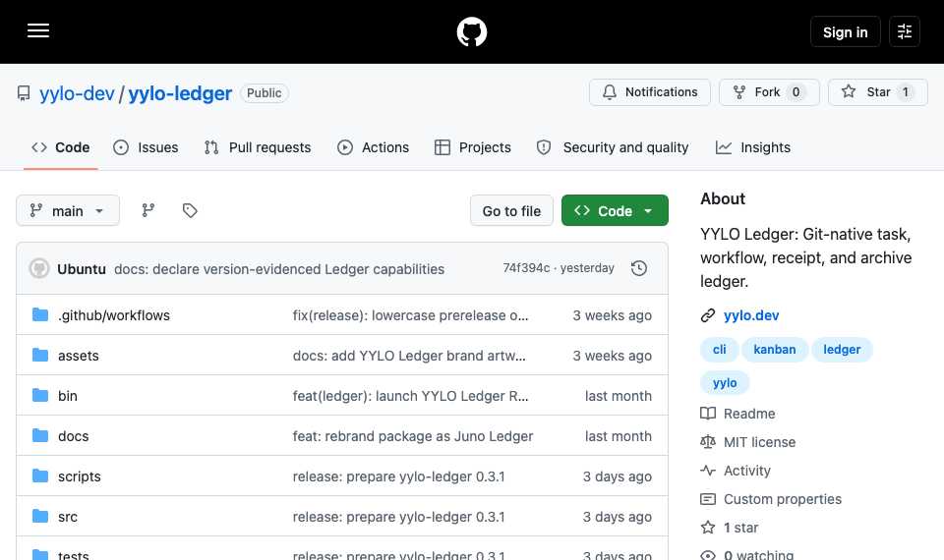Screen dimensions: 944x560
Task: Open commit history clock icon
Action: [x=639, y=268]
